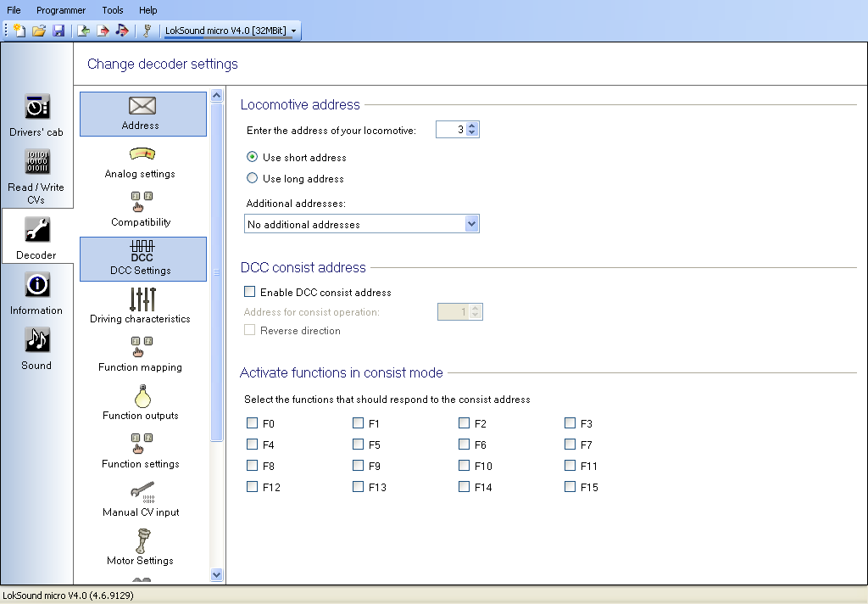Open the Manual CV input page
This screenshot has width=868, height=604.
141,500
